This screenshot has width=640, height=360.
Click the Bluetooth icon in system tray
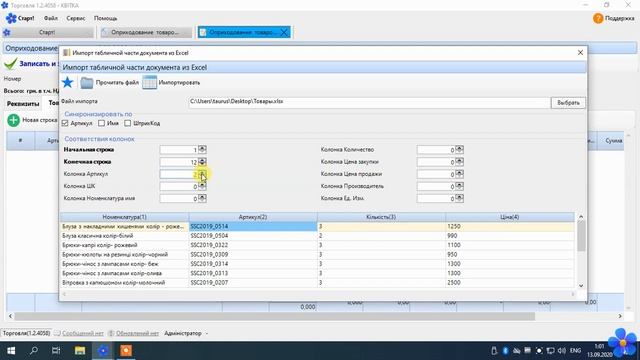coord(505,351)
